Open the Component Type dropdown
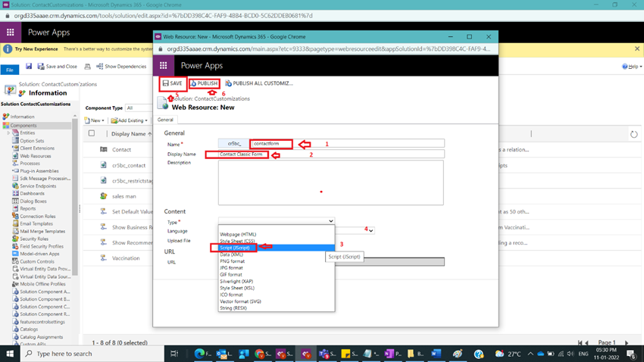Viewport: 644px width, 362px height. [139, 108]
